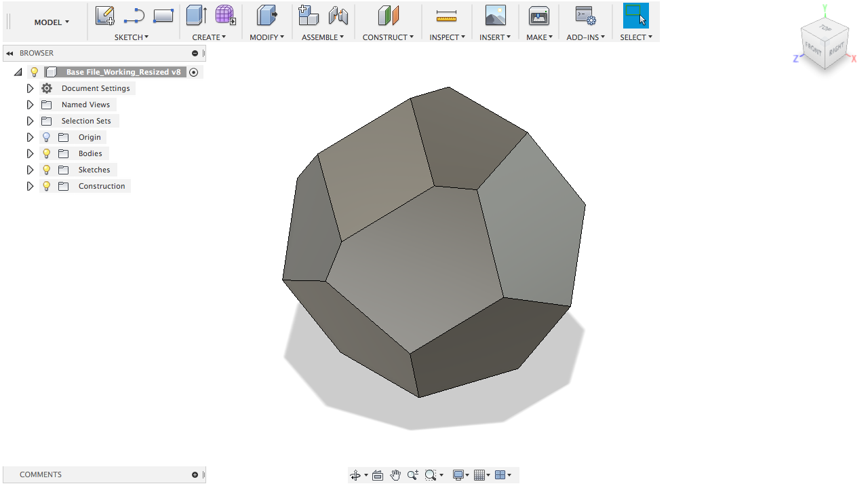This screenshot has height=486, width=868.
Task: Click the Viewports layout icon
Action: pos(500,475)
